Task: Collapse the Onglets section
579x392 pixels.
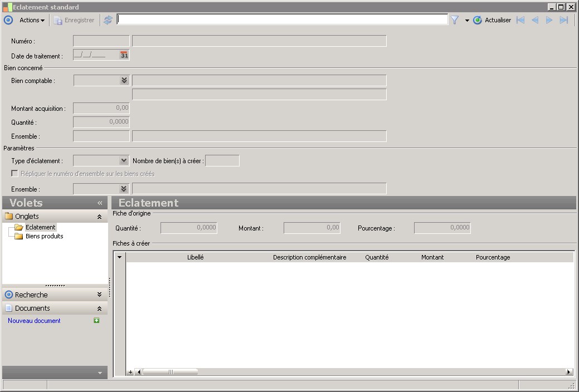Action: (99, 217)
